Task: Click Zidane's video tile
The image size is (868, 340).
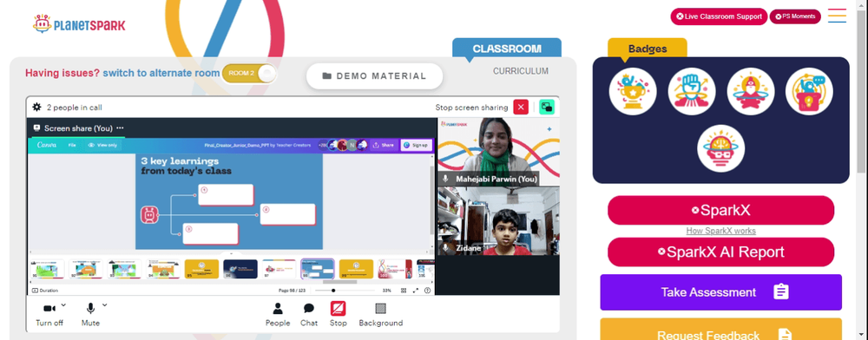Action: coord(498,221)
